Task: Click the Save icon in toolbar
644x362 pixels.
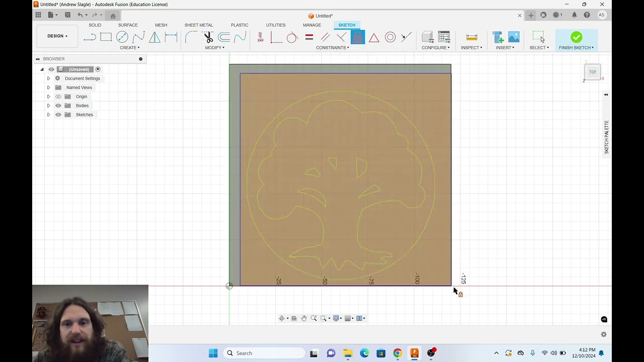Action: [67, 15]
